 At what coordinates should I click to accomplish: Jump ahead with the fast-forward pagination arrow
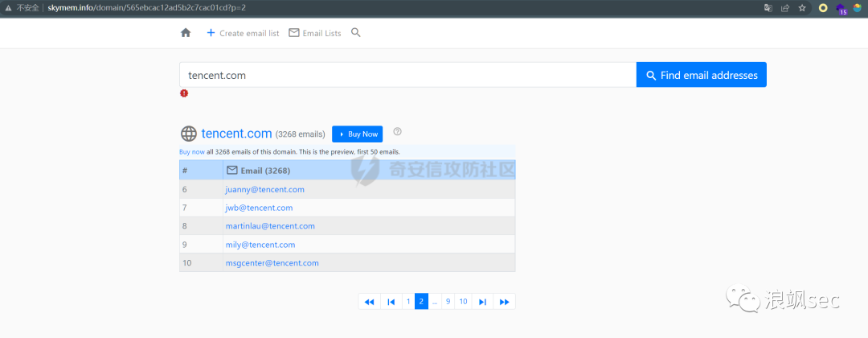[504, 302]
